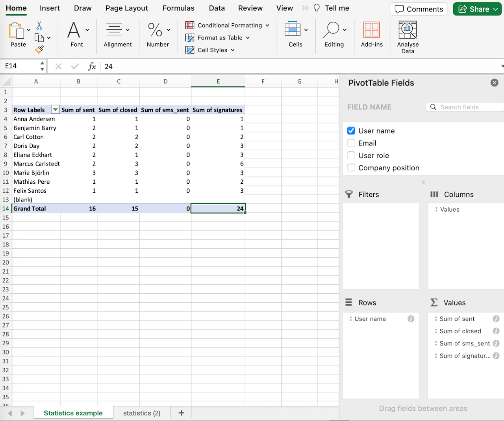Close the PivotTable Fields panel
The height and width of the screenshot is (421, 504).
click(x=495, y=83)
